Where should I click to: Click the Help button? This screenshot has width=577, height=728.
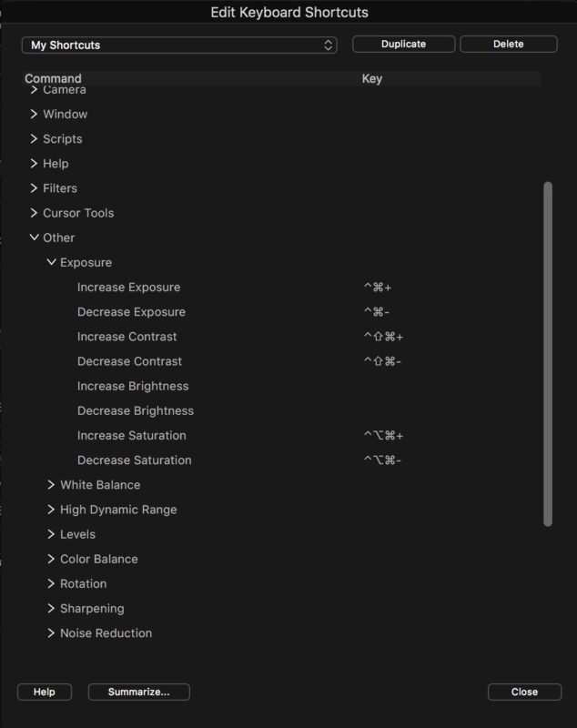coord(45,692)
